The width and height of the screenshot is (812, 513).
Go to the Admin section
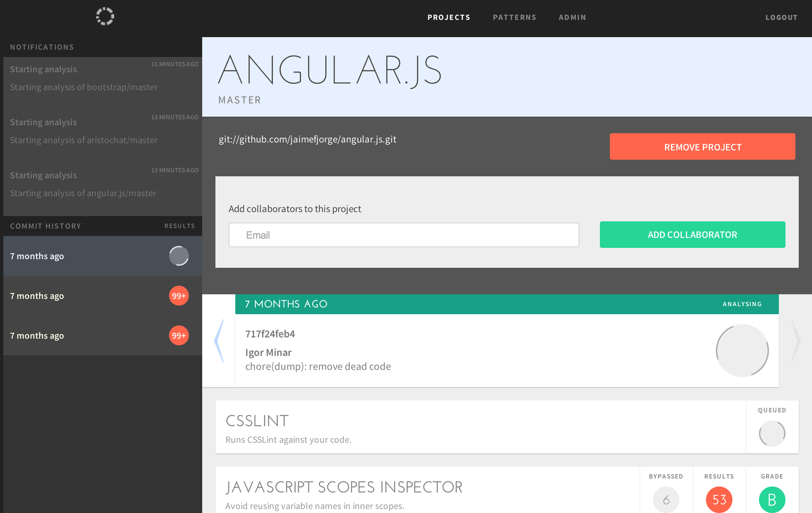(x=572, y=17)
